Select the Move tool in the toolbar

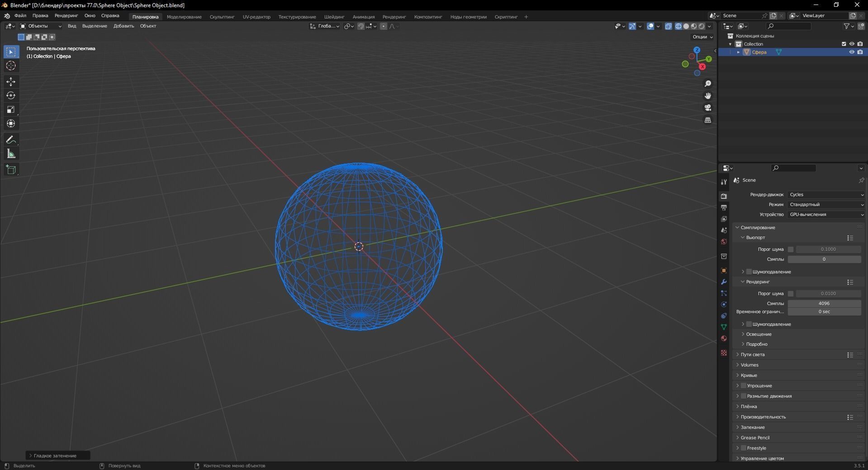10,82
